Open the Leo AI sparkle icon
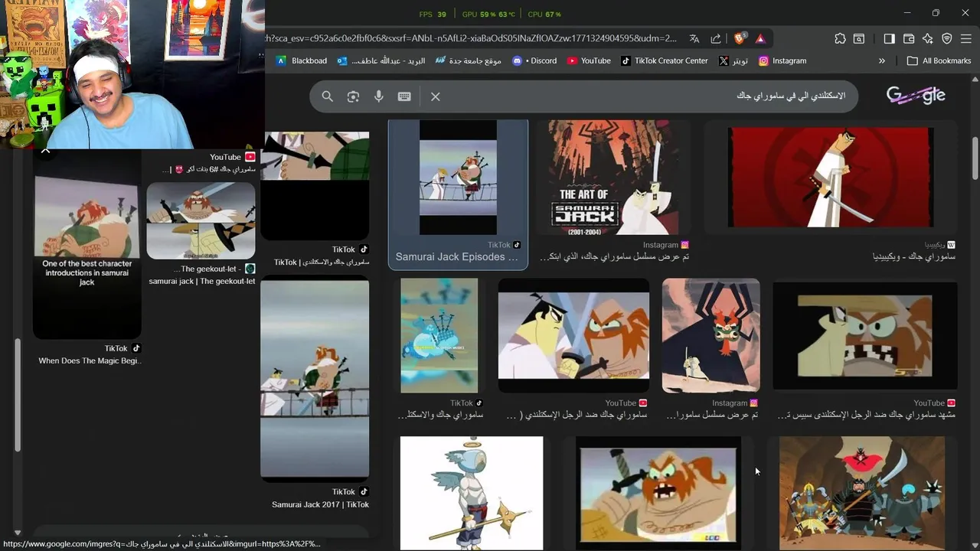Image resolution: width=980 pixels, height=551 pixels. 928,38
